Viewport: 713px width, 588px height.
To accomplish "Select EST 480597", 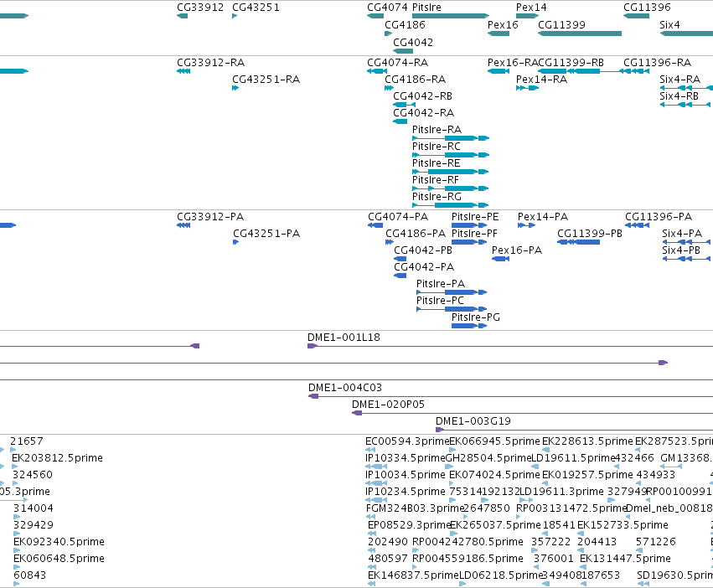I will pos(372,567).
